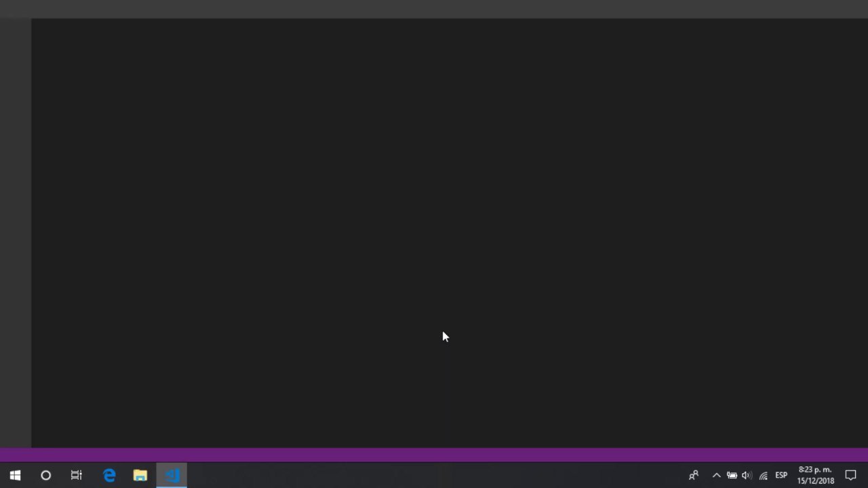The image size is (868, 488).
Task: Open the volume speaker control
Action: [747, 476]
